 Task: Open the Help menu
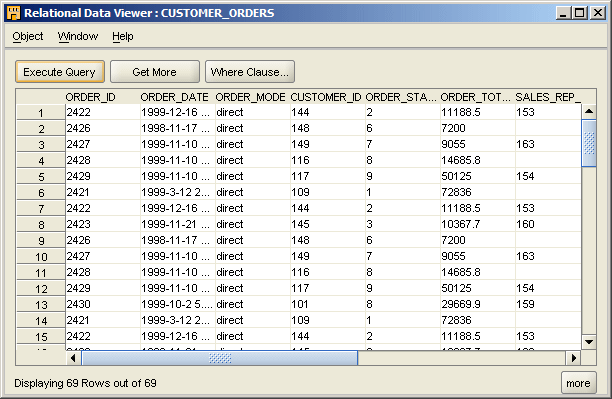(x=123, y=36)
